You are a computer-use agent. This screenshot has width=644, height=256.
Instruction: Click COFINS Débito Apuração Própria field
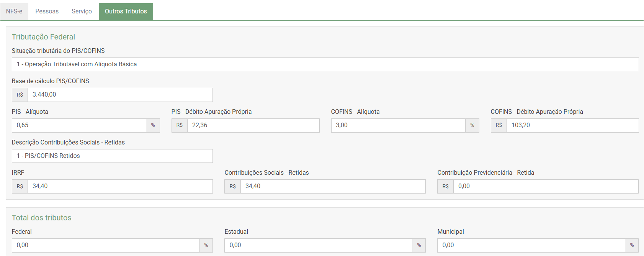(x=572, y=125)
